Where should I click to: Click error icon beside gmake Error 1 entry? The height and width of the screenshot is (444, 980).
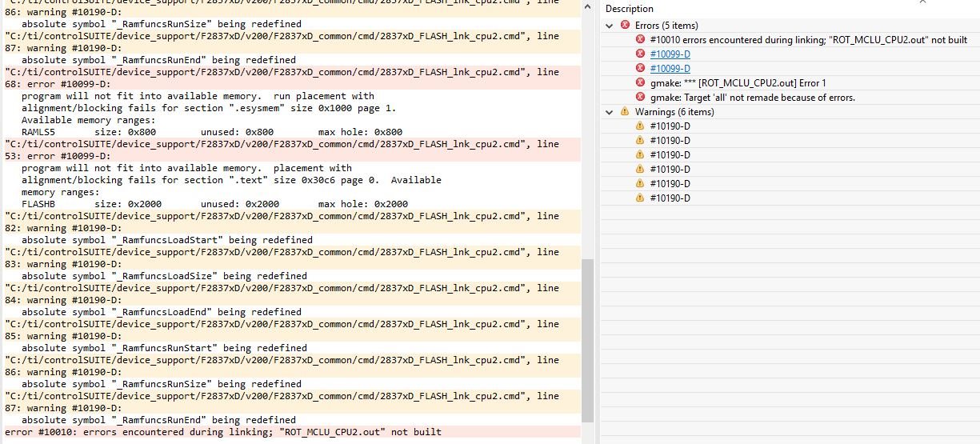pyautogui.click(x=640, y=83)
